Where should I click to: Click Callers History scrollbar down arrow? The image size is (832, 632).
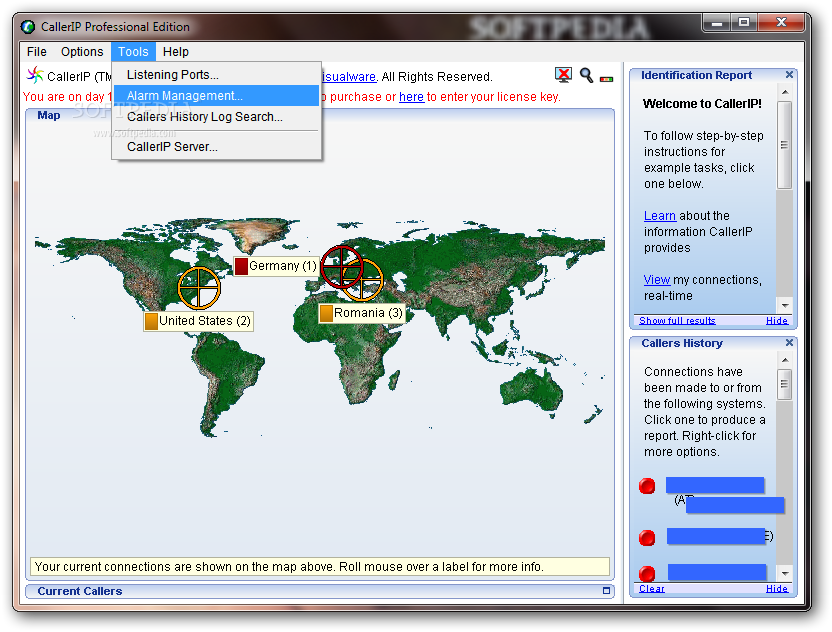pyautogui.click(x=784, y=574)
